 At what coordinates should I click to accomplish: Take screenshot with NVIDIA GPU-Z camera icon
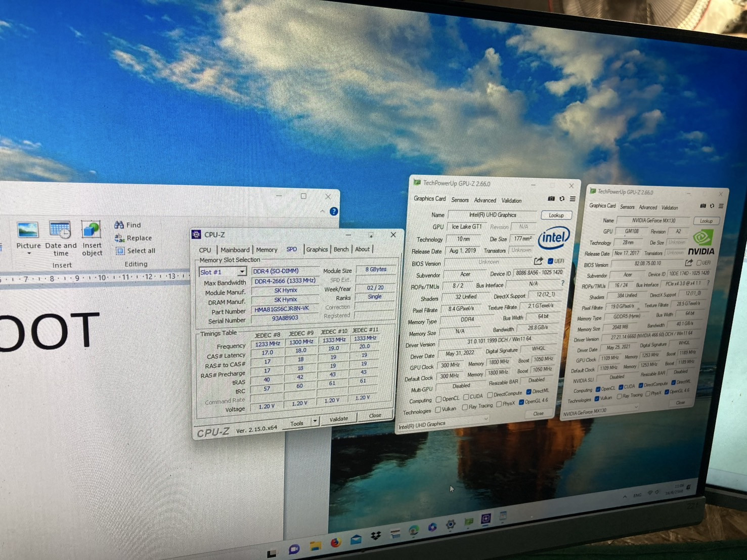(x=702, y=206)
